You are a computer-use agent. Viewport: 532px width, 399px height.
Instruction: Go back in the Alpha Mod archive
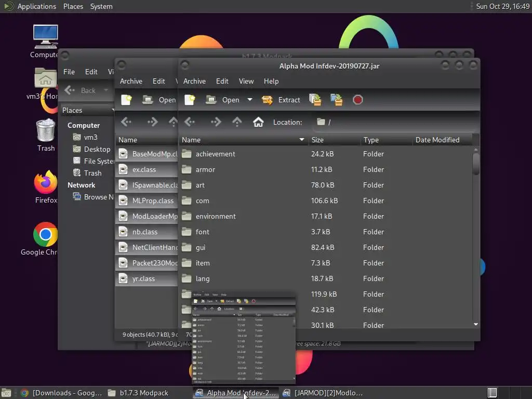click(x=190, y=122)
